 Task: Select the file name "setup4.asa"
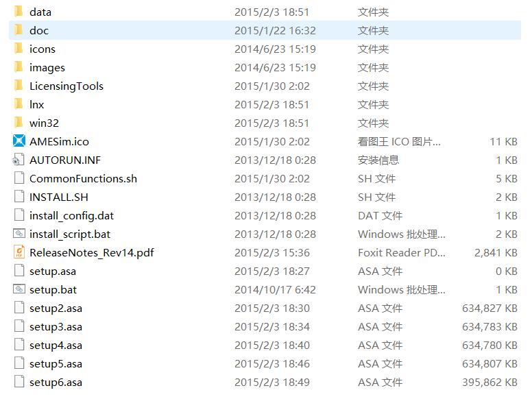[56, 346]
